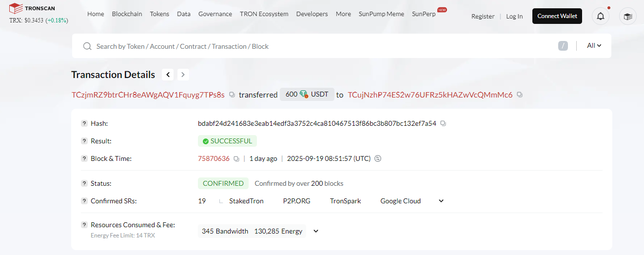Click help icon beside Result
Viewport: 644px width, 255px height.
tap(84, 141)
